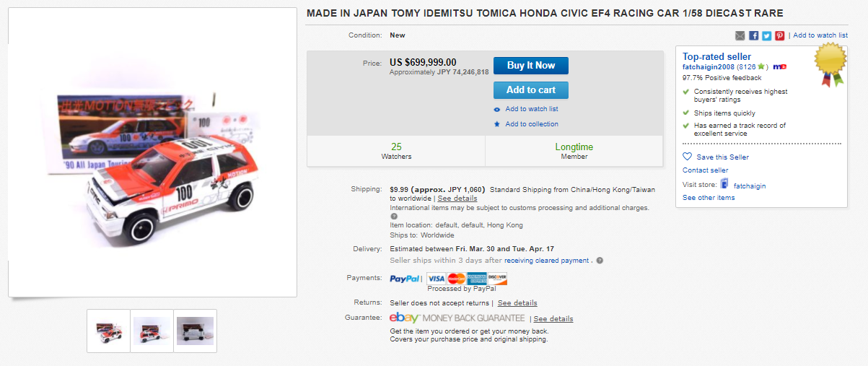Image resolution: width=868 pixels, height=366 pixels.
Task: Share listing on Facebook
Action: (753, 35)
